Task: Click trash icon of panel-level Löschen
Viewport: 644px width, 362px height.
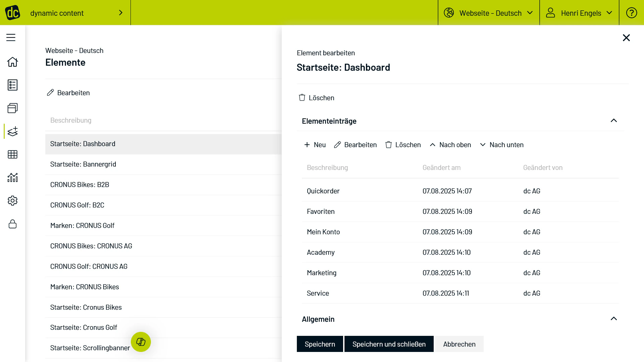Action: pyautogui.click(x=302, y=98)
